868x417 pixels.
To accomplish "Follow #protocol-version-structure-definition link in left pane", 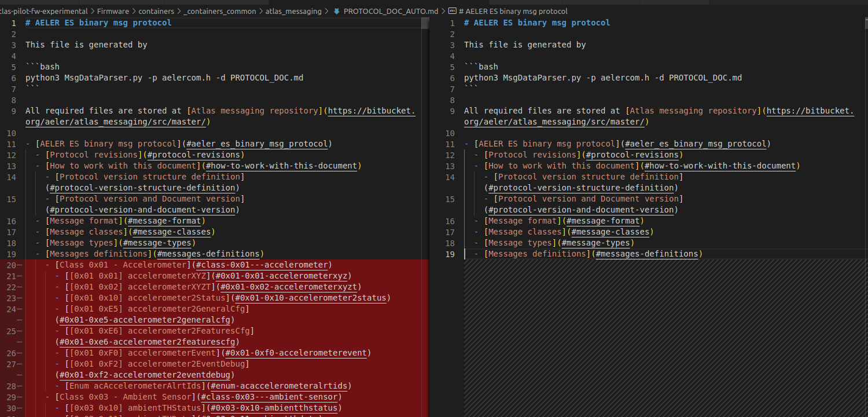I will (142, 188).
